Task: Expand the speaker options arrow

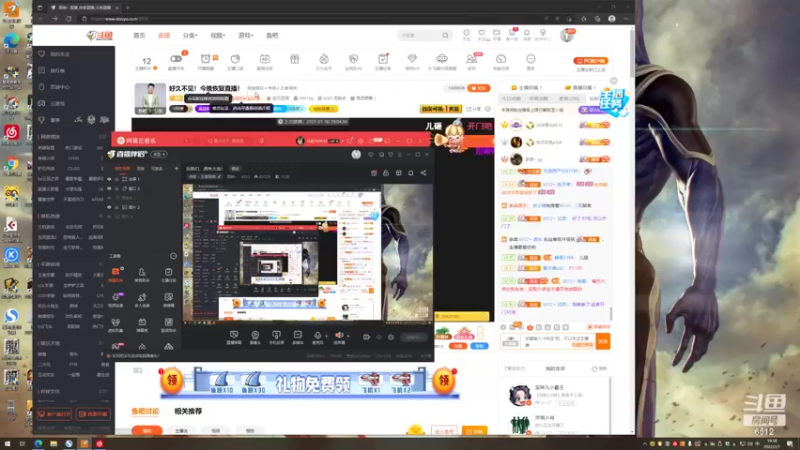Action: coord(348,336)
